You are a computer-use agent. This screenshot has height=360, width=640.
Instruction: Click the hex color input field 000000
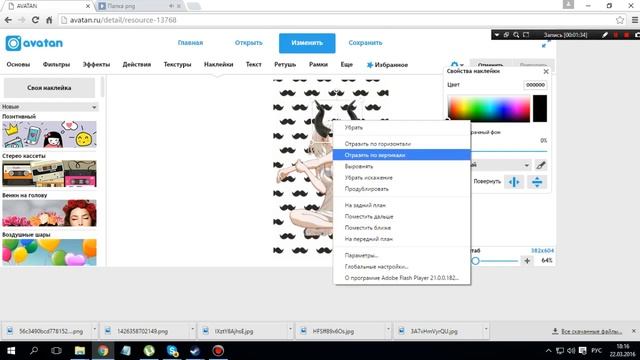535,85
